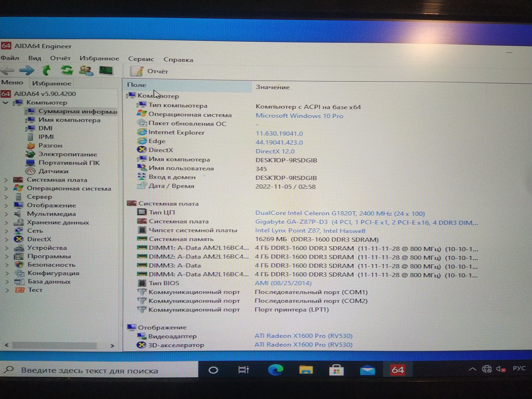Expand the Сервер tree node
532x399 pixels.
tap(6, 197)
